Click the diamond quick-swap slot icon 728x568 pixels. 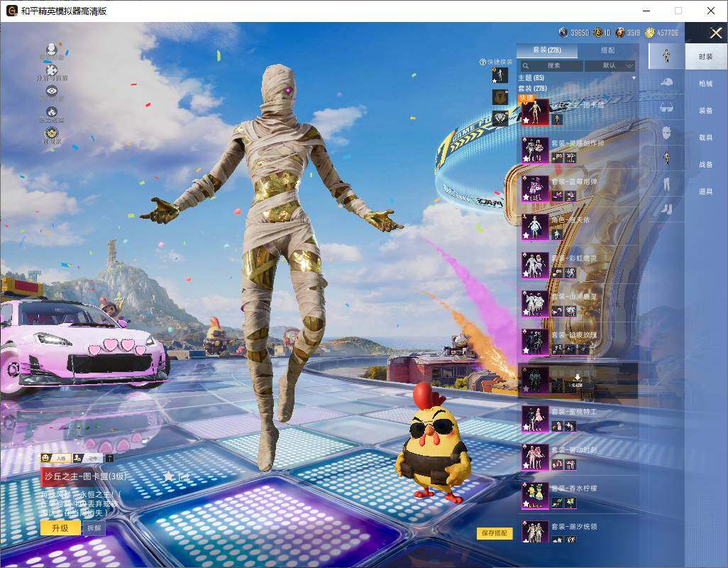pos(500,119)
